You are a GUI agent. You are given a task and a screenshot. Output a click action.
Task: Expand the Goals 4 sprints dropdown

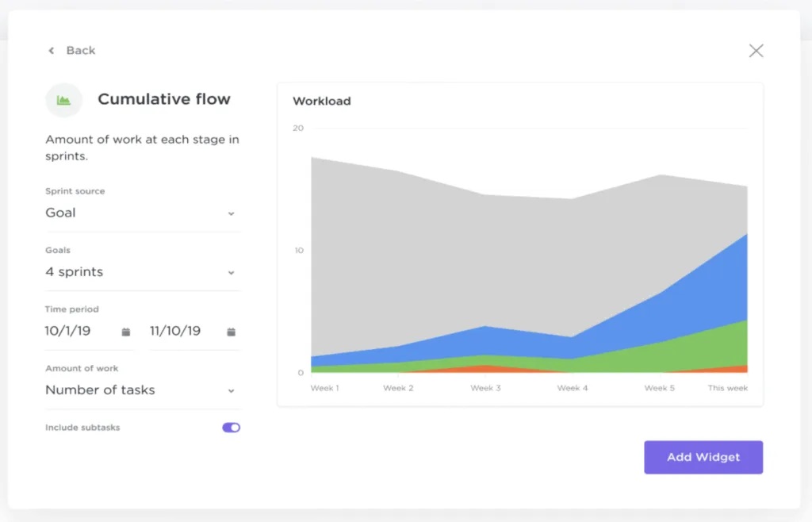point(143,272)
